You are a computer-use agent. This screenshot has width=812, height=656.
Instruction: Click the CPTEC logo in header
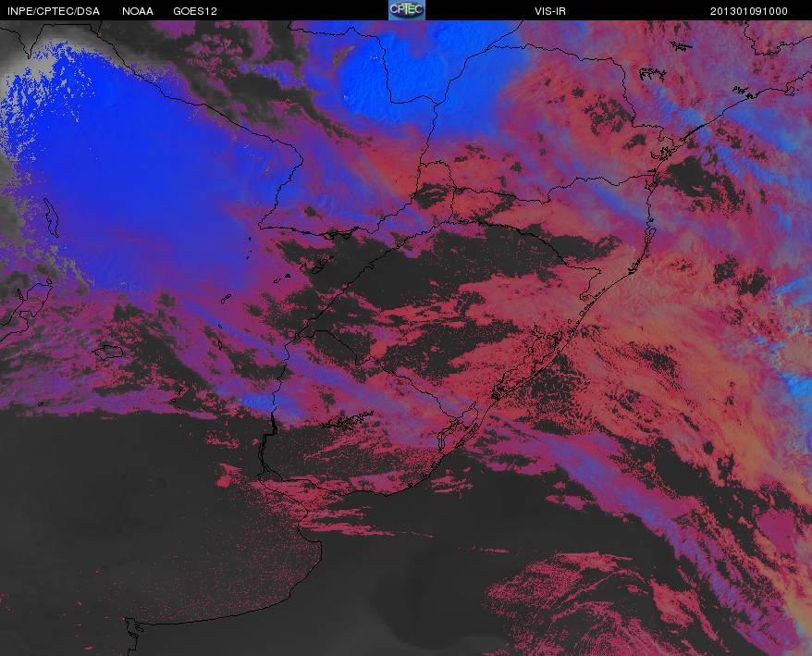[x=407, y=10]
